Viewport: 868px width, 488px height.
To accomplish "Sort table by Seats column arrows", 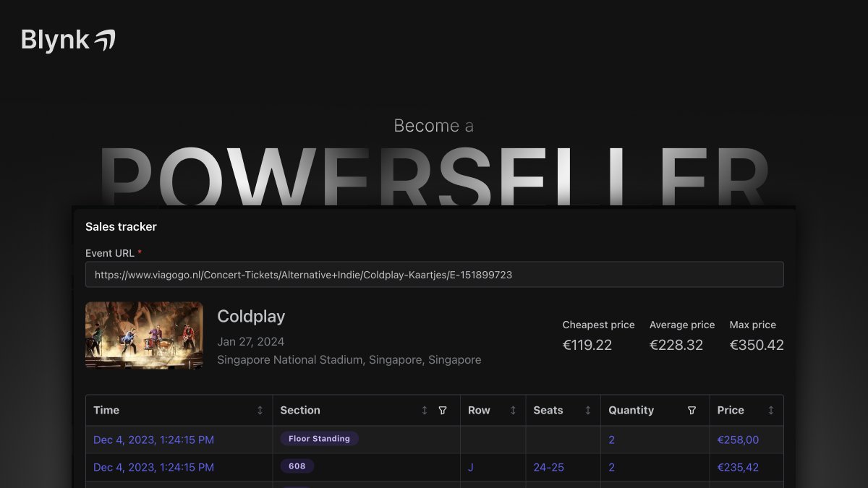I will (588, 410).
